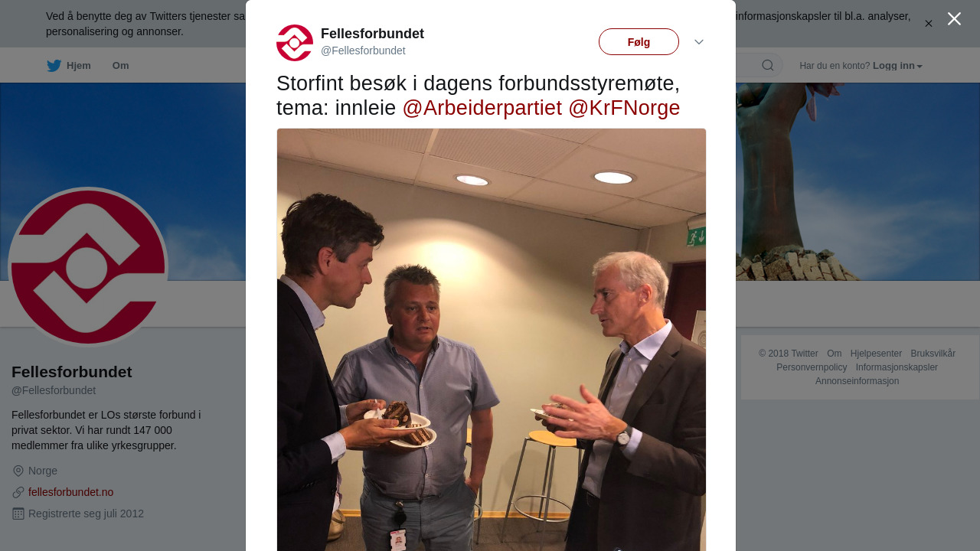Open the Logg inn dropdown
The width and height of the screenshot is (980, 551).
coord(897,66)
